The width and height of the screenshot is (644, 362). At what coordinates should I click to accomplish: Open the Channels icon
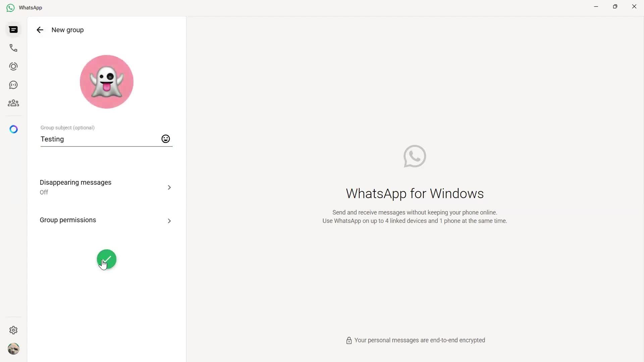point(13,84)
